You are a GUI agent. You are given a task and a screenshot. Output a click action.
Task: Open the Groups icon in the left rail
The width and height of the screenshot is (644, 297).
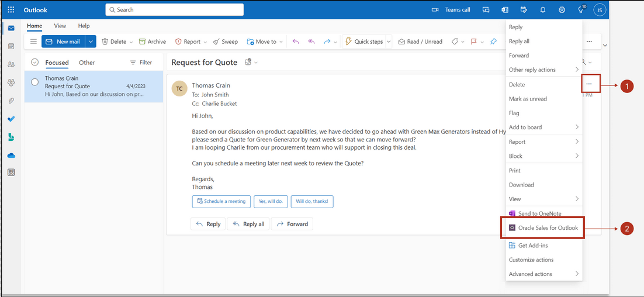coord(11,82)
